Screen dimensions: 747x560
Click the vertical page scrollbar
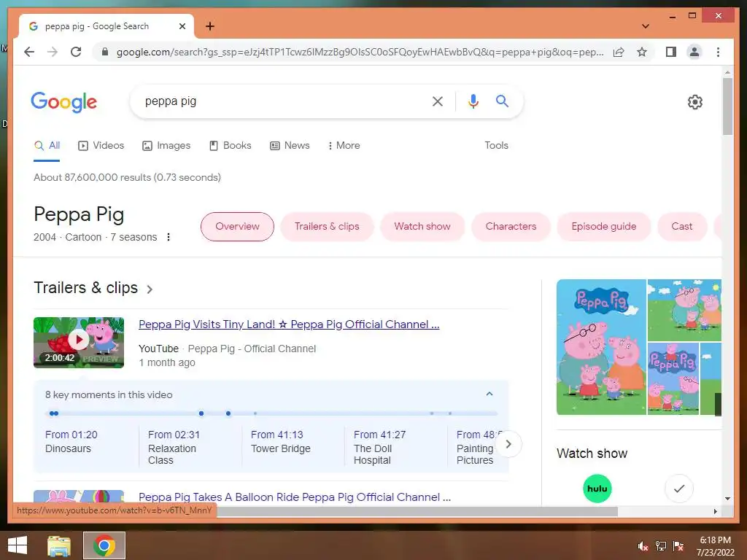[x=727, y=107]
